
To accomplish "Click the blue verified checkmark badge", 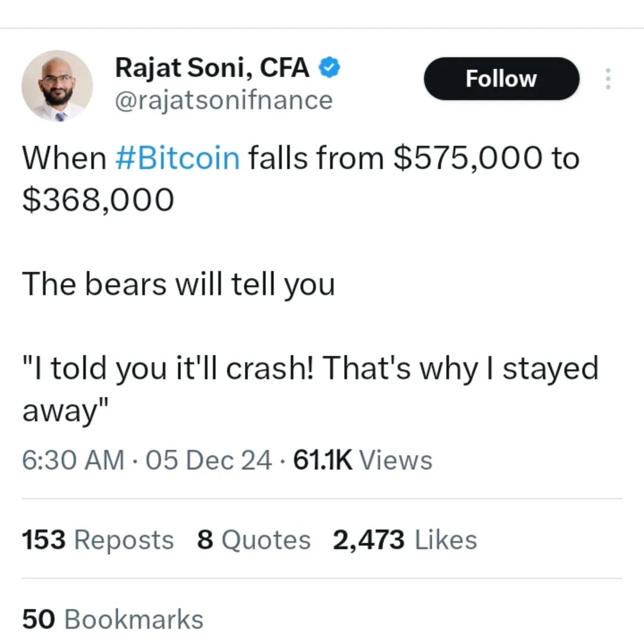I will click(x=330, y=68).
